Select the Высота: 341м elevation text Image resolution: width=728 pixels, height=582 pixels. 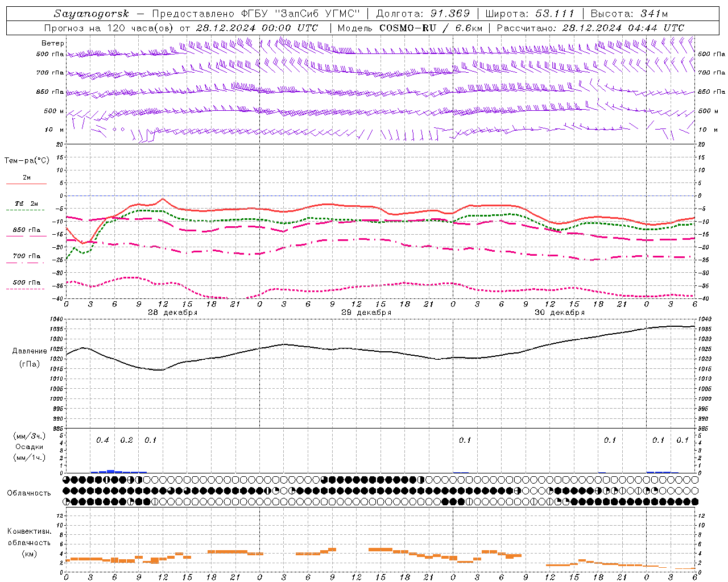(629, 14)
